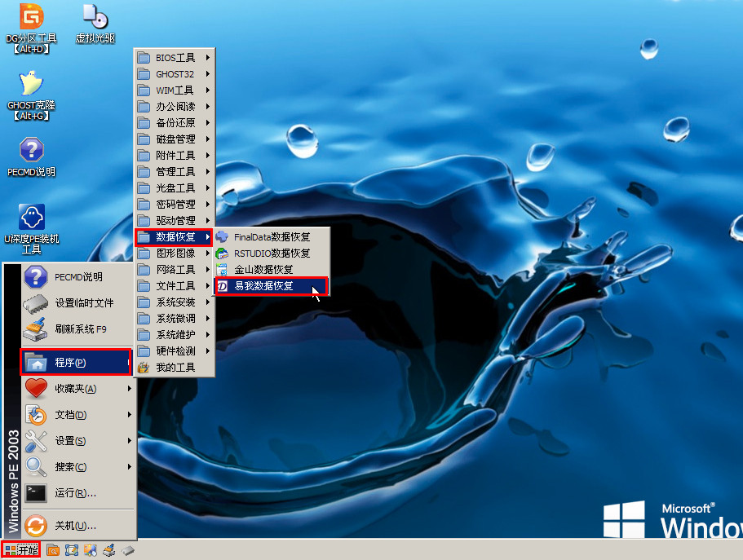The height and width of the screenshot is (560, 743).
Task: Expand 硬件检测 submenu arrow
Action: (207, 351)
